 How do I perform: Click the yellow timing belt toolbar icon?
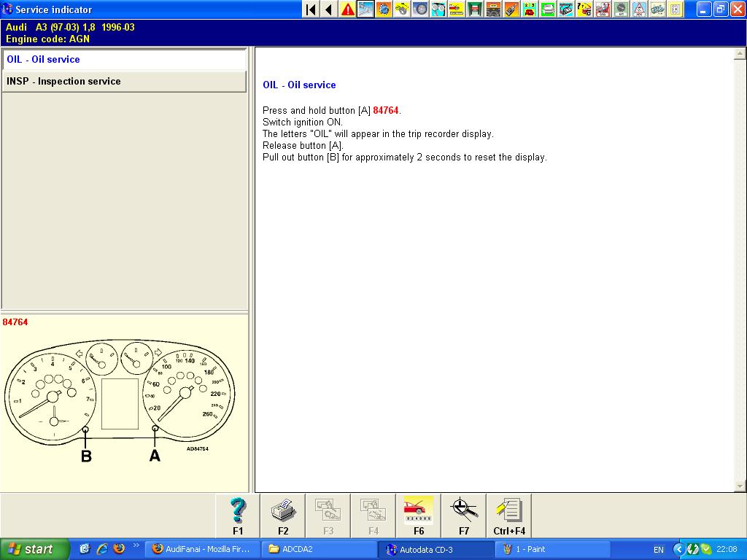point(402,9)
